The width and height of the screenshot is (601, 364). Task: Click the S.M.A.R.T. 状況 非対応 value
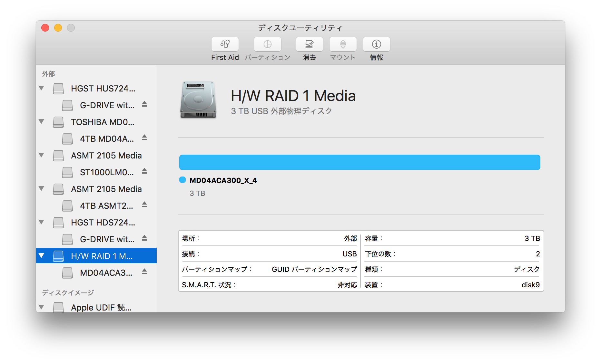pos(347,285)
